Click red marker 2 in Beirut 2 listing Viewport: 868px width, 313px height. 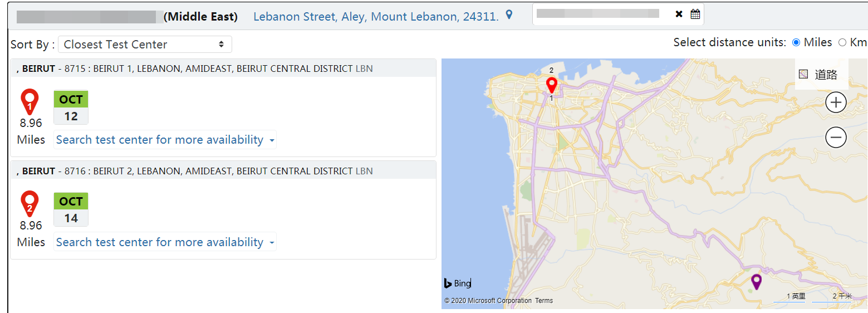[30, 204]
